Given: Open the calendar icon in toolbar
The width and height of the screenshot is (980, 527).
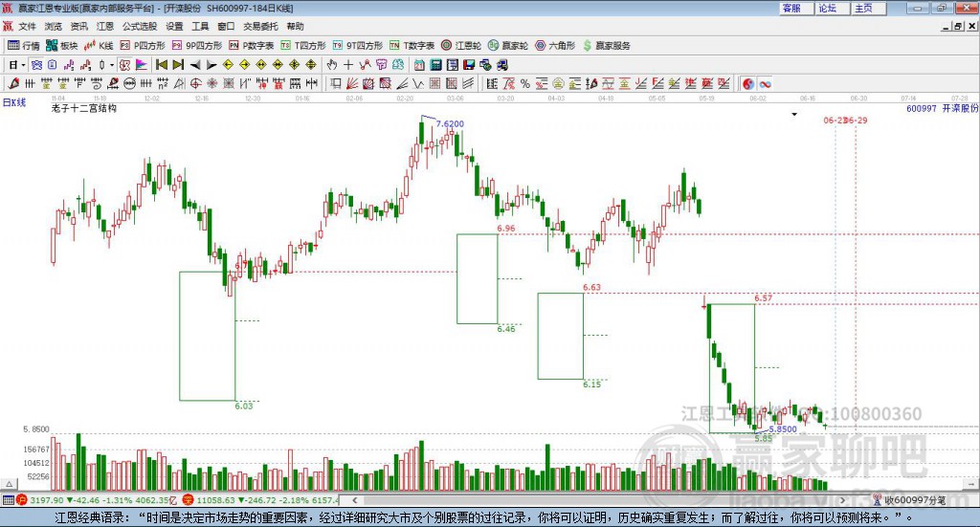Looking at the screenshot, I should tap(419, 65).
